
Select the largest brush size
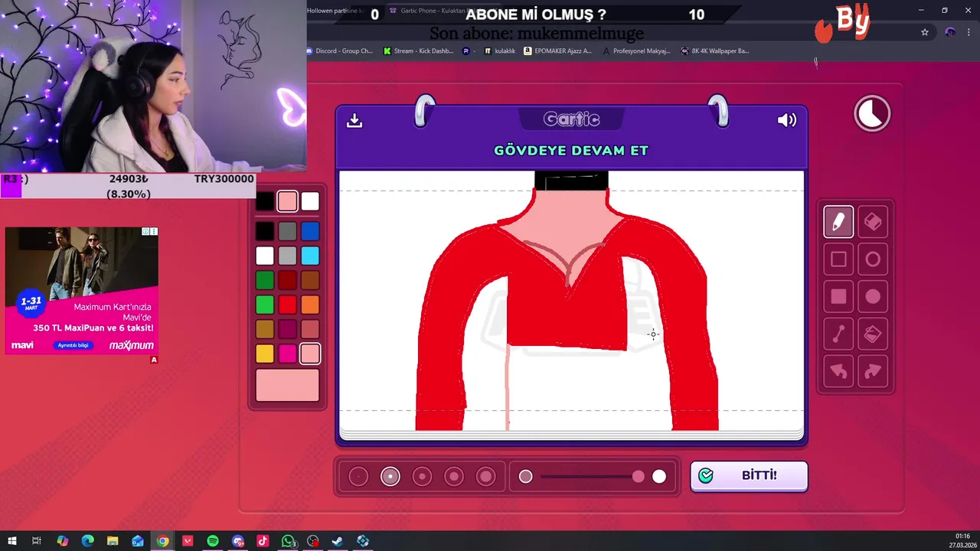pos(486,477)
